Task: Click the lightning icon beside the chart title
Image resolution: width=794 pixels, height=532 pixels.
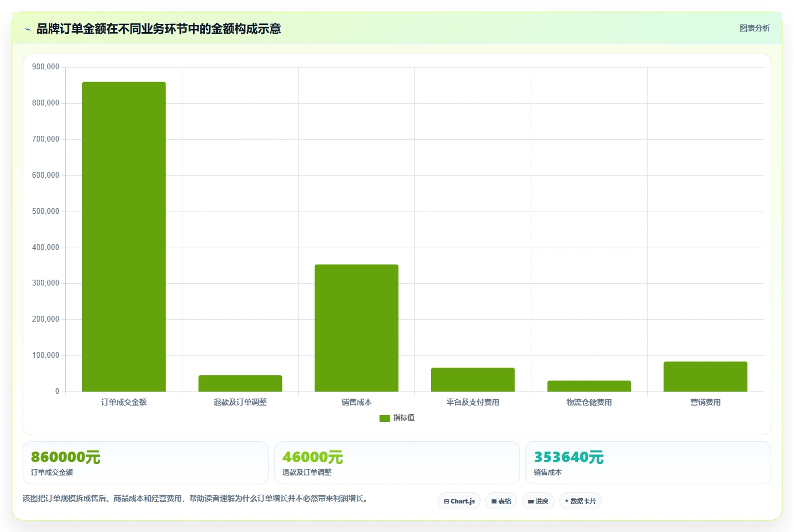Action: click(x=27, y=29)
